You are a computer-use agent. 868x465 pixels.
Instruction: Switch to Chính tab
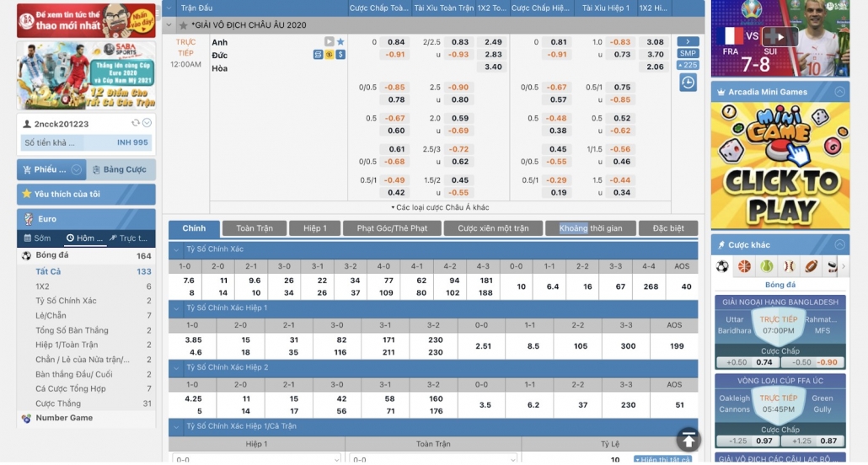(x=194, y=228)
